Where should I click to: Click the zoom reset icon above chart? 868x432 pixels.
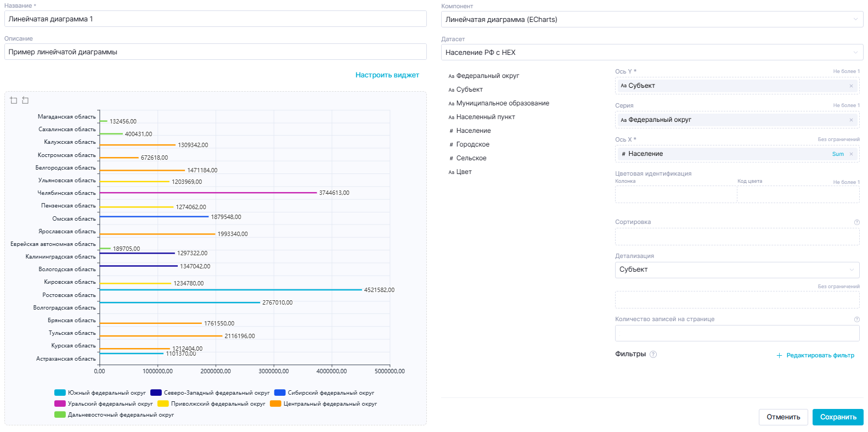(25, 100)
